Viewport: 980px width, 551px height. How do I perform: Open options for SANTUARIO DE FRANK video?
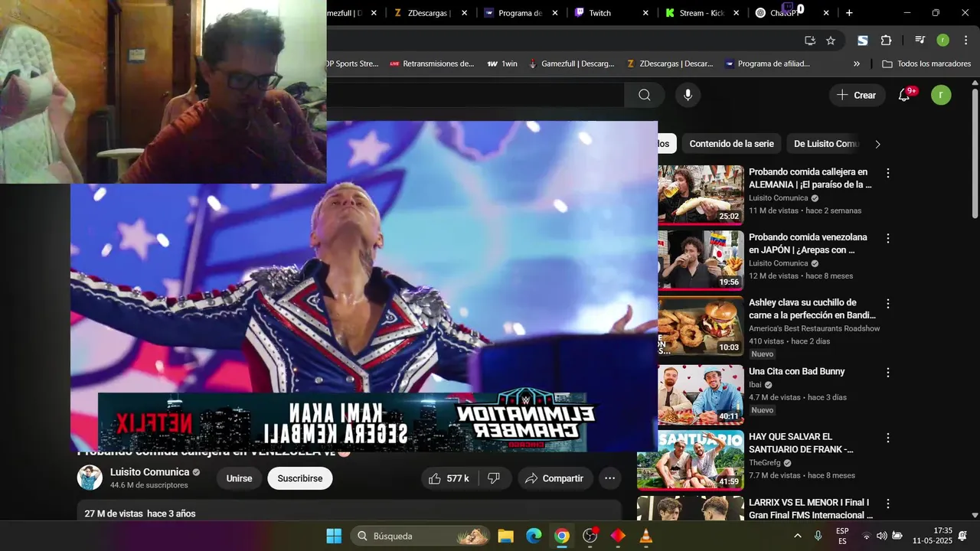coord(888,438)
